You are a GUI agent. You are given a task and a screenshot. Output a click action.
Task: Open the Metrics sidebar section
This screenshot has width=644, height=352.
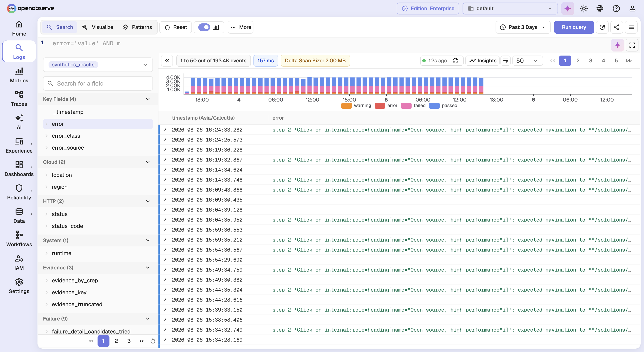(x=19, y=76)
